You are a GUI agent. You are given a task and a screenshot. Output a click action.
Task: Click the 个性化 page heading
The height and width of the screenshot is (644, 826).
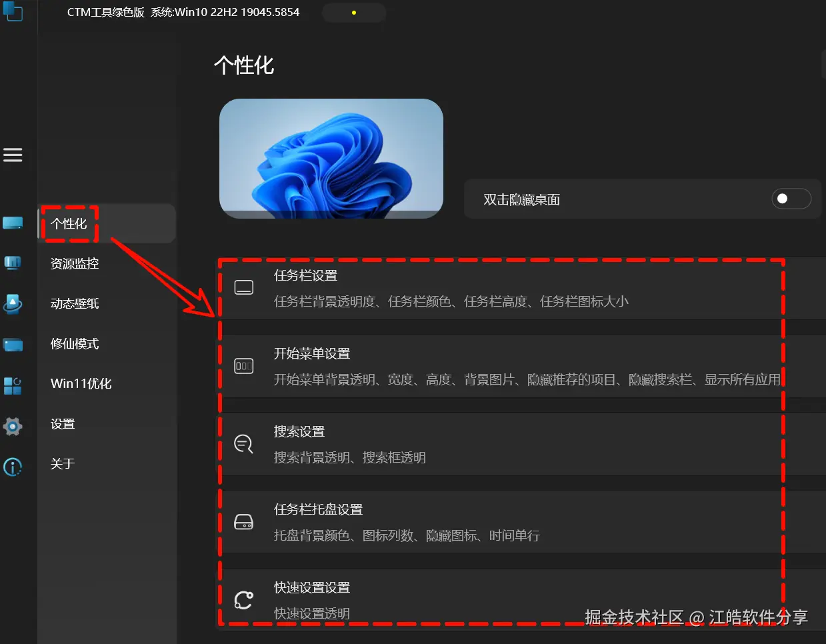244,65
